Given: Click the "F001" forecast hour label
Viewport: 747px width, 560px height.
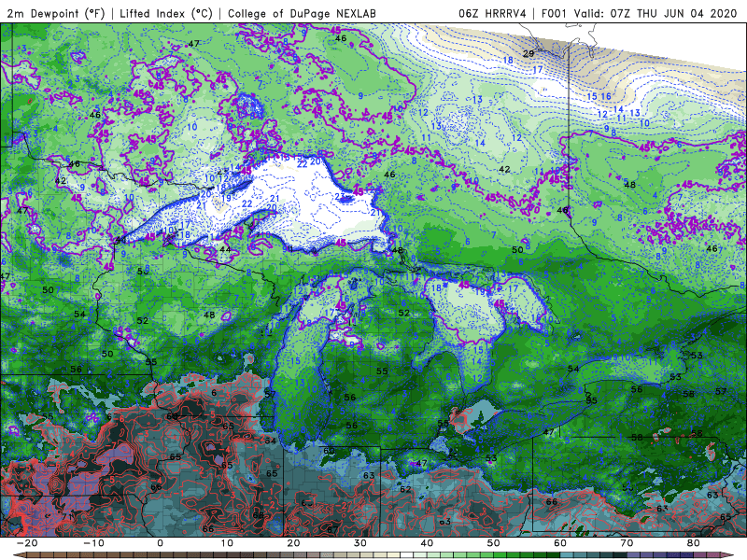Looking at the screenshot, I should point(555,13).
